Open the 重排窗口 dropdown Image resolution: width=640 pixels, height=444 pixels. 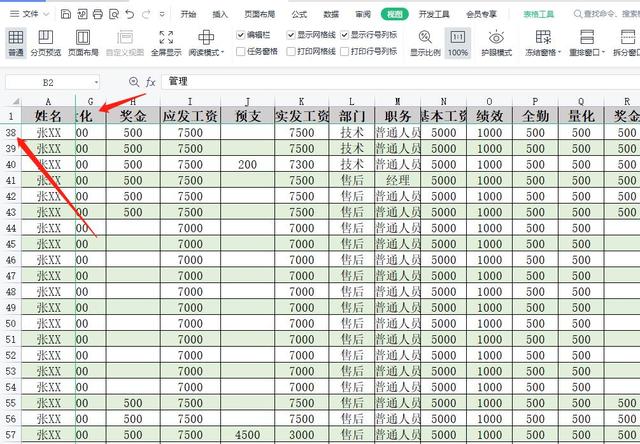click(x=603, y=52)
